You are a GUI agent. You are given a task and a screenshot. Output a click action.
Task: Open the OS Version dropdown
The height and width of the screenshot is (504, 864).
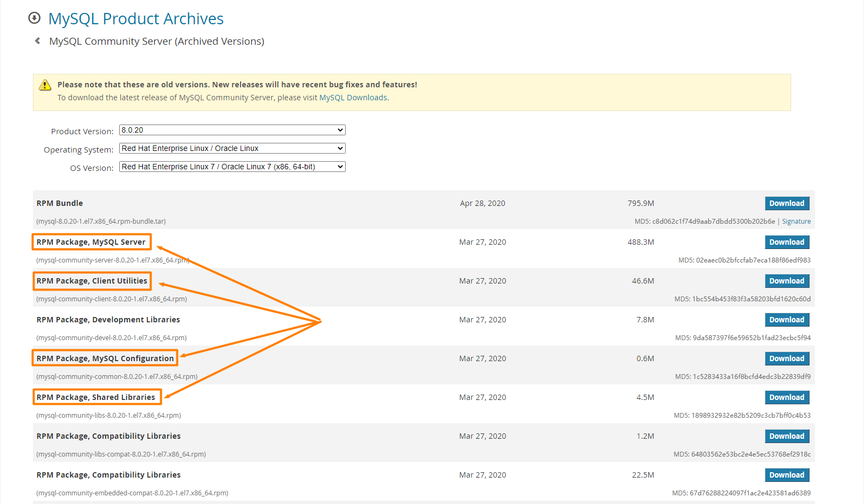(x=232, y=167)
